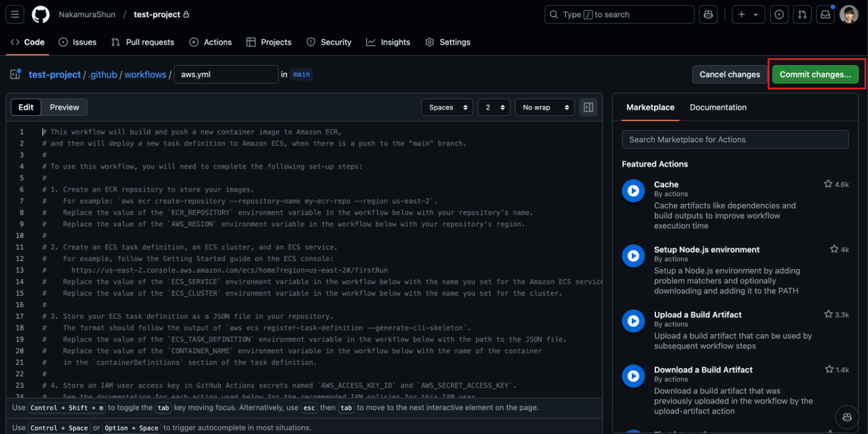
Task: Open test-project repository header link
Action: (x=157, y=14)
